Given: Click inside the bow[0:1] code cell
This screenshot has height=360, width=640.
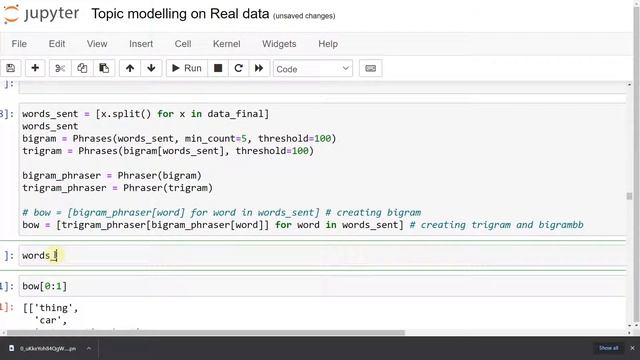Looking at the screenshot, I should 322,286.
